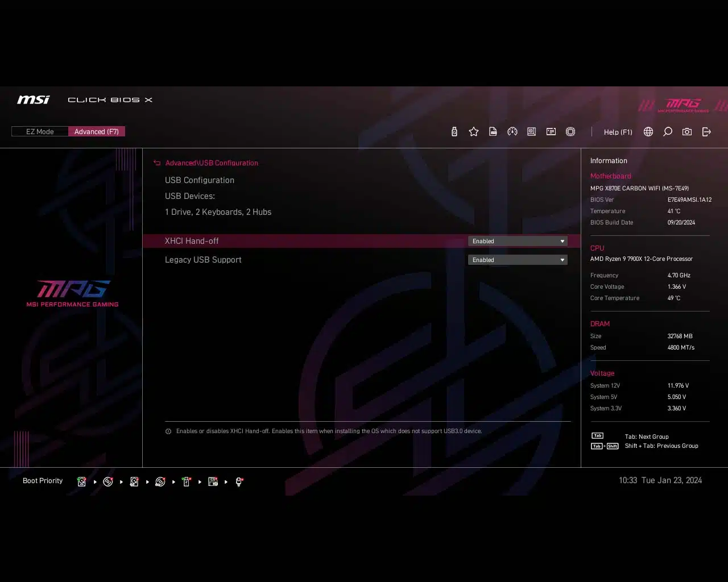Take a screenshot via the camera icon
728x582 pixels.
[x=687, y=132]
